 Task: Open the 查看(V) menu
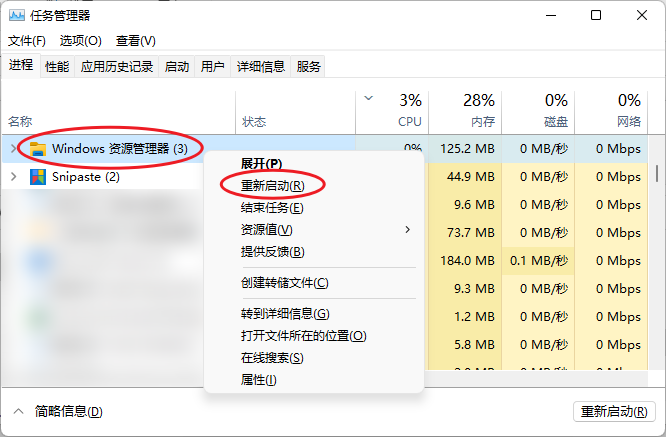pos(135,41)
